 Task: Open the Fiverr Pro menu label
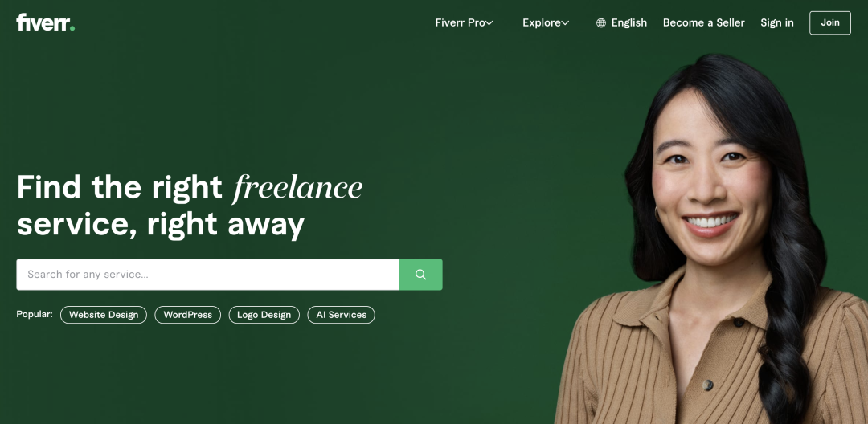(x=460, y=22)
